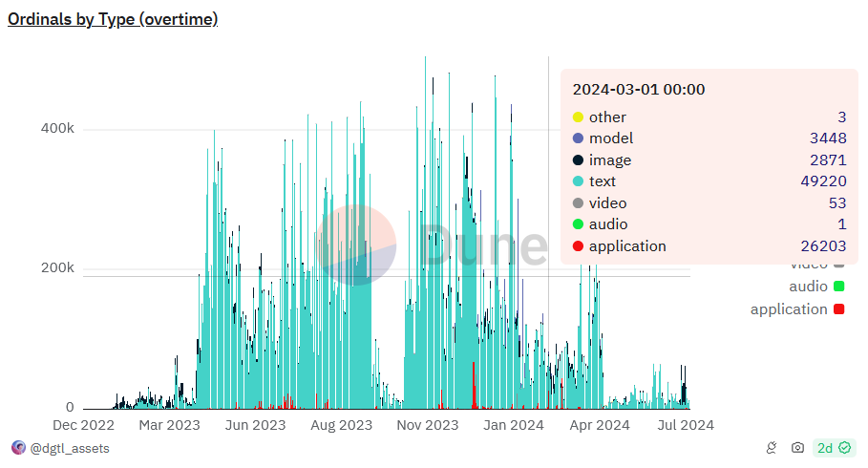Click the Apr 2024 x-axis label

click(x=600, y=425)
